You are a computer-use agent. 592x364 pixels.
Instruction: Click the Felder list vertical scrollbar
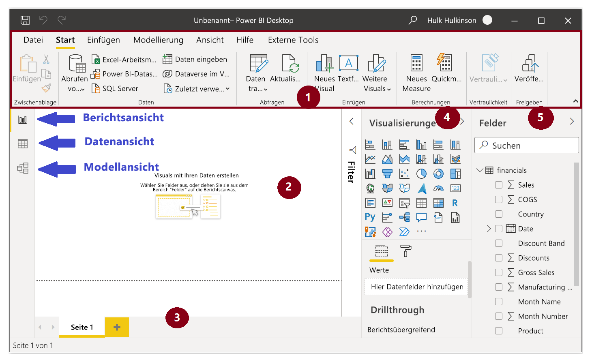pyautogui.click(x=577, y=224)
